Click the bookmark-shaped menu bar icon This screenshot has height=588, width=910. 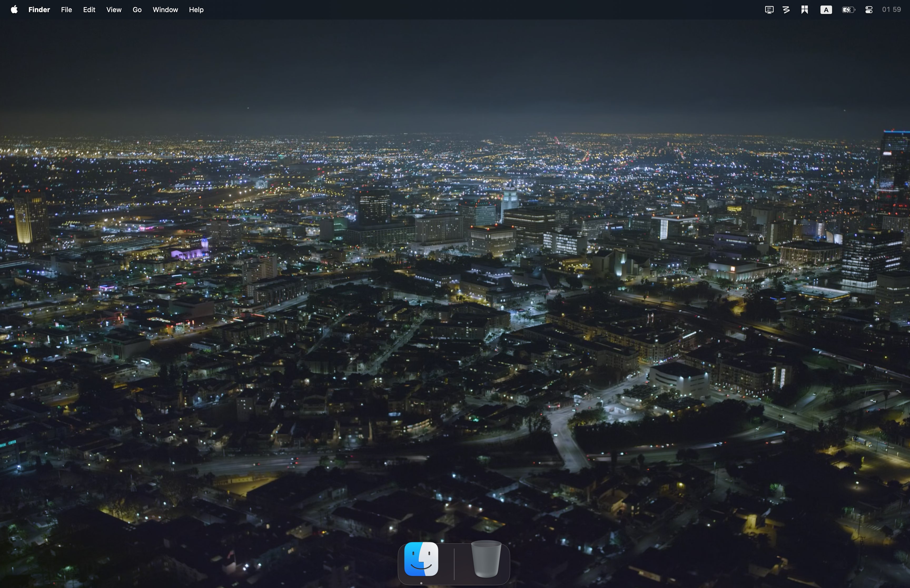point(805,9)
